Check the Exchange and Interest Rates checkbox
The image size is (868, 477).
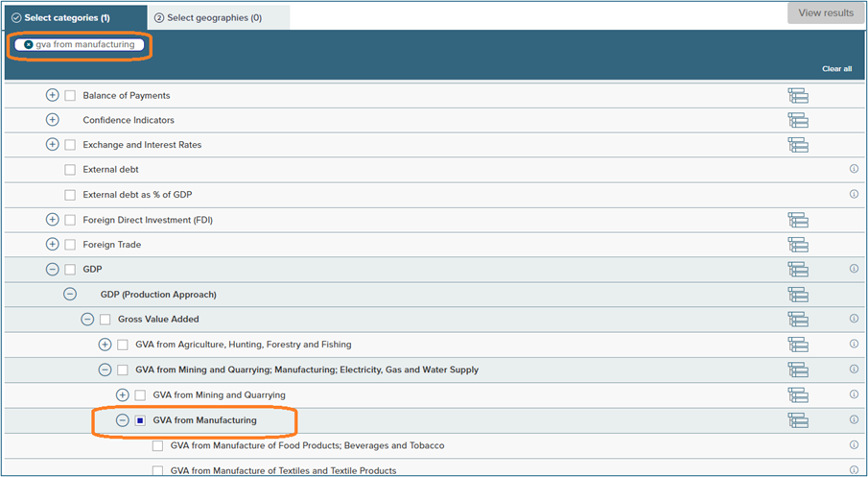pos(70,145)
